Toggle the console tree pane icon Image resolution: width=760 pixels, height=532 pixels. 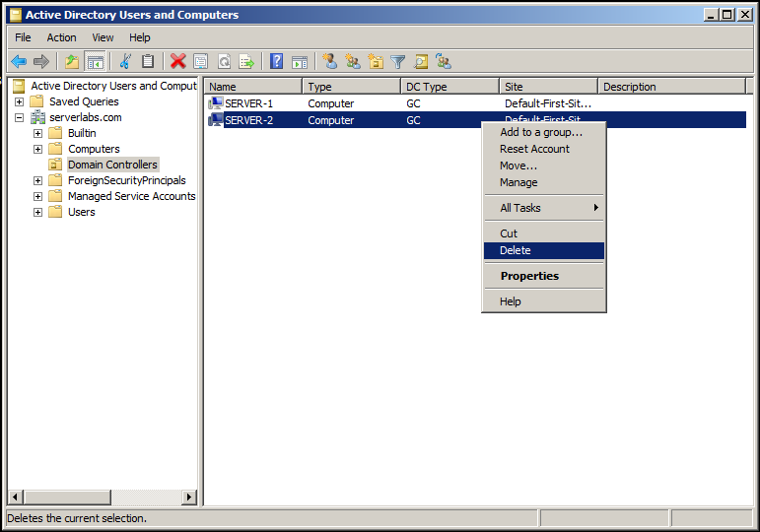(x=95, y=61)
